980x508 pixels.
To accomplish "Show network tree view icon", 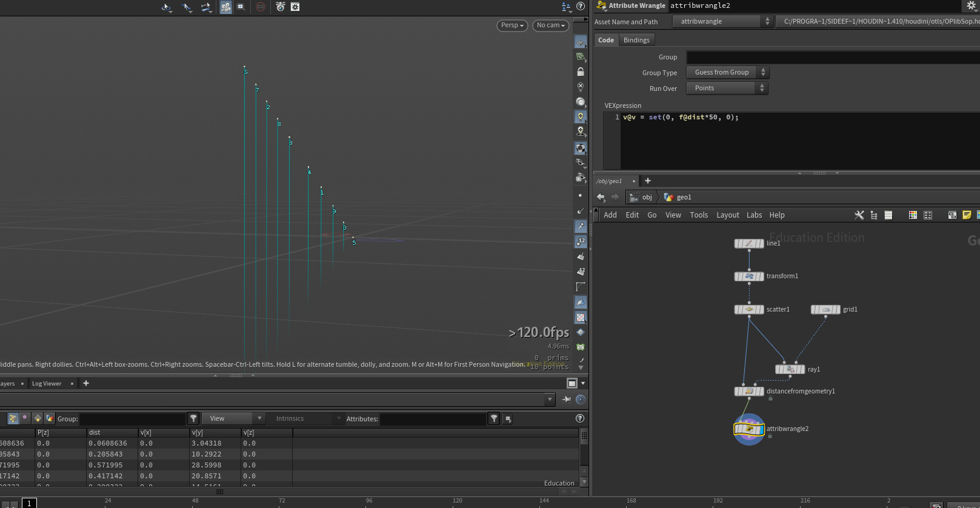I will click(873, 215).
